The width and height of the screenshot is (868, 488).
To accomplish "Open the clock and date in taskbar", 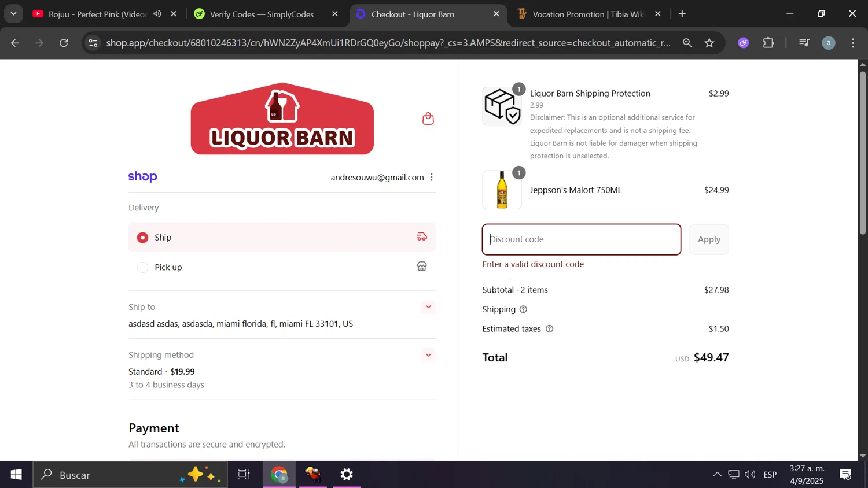I will (807, 475).
